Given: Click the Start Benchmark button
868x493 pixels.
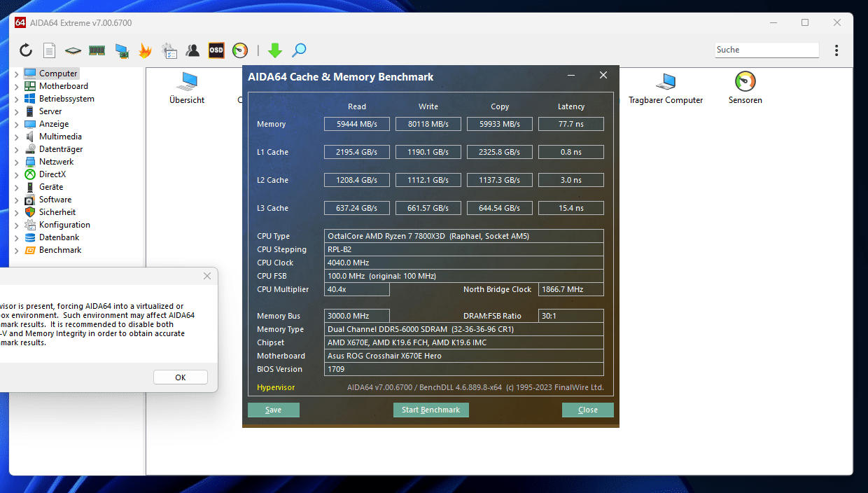Looking at the screenshot, I should (431, 410).
